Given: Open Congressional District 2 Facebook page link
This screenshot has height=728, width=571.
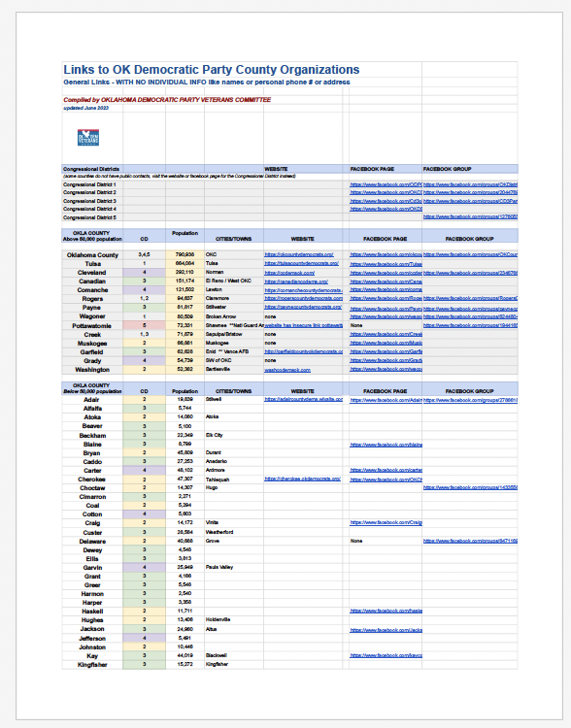Looking at the screenshot, I should click(x=386, y=193).
